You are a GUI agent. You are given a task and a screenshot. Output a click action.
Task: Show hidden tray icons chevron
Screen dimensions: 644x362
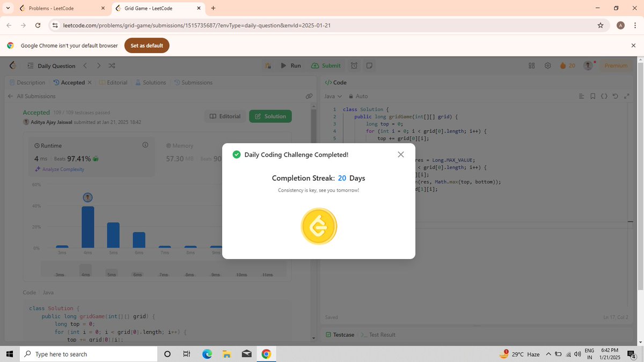pos(548,354)
